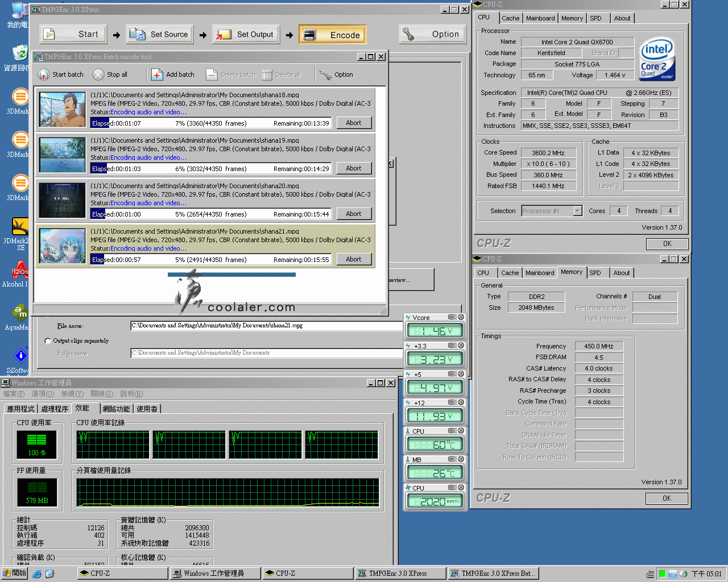Screen dimensions: 728x582
Task: Select SiSoftware desktop icon
Action: (x=20, y=361)
